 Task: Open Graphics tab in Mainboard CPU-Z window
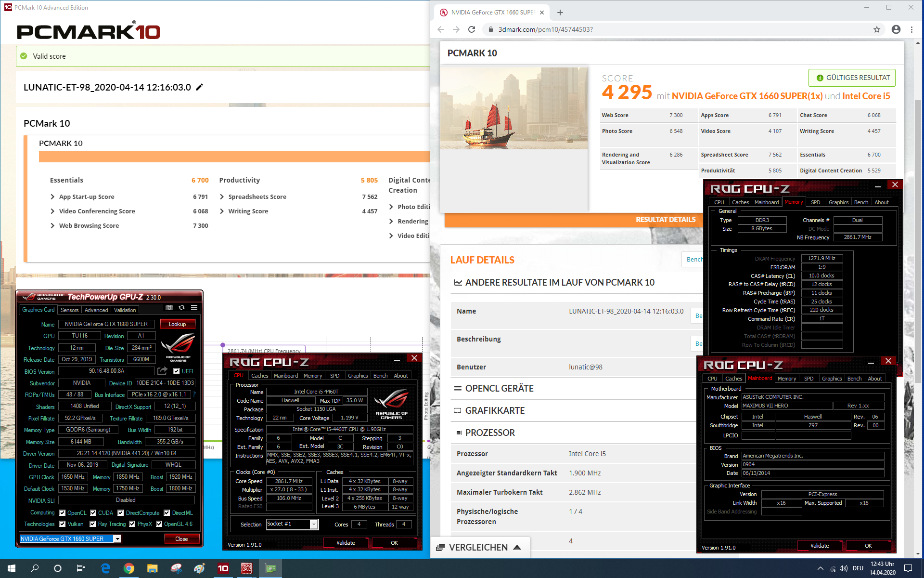(x=832, y=379)
